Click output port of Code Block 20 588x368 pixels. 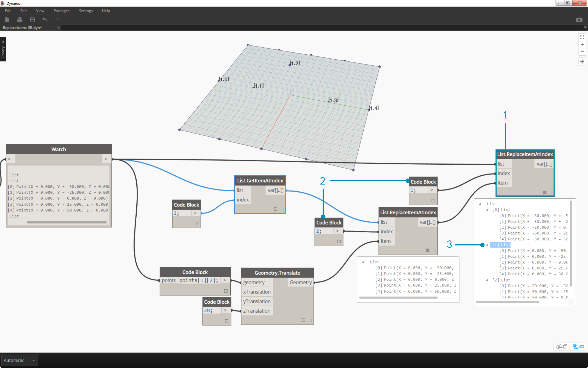coord(225,310)
